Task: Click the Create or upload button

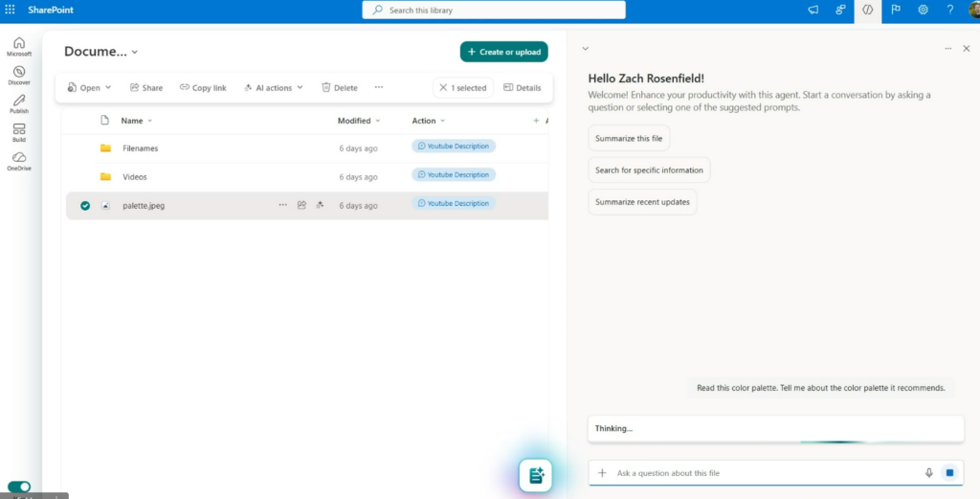Action: coord(503,52)
